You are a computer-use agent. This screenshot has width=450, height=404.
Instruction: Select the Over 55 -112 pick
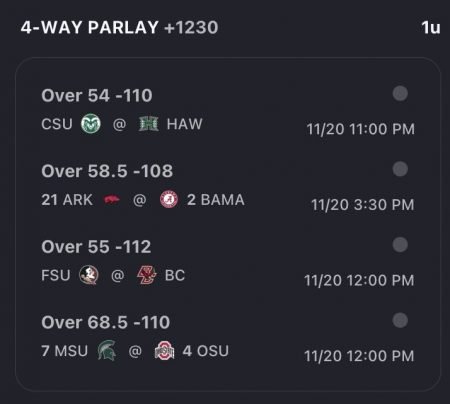tap(96, 247)
